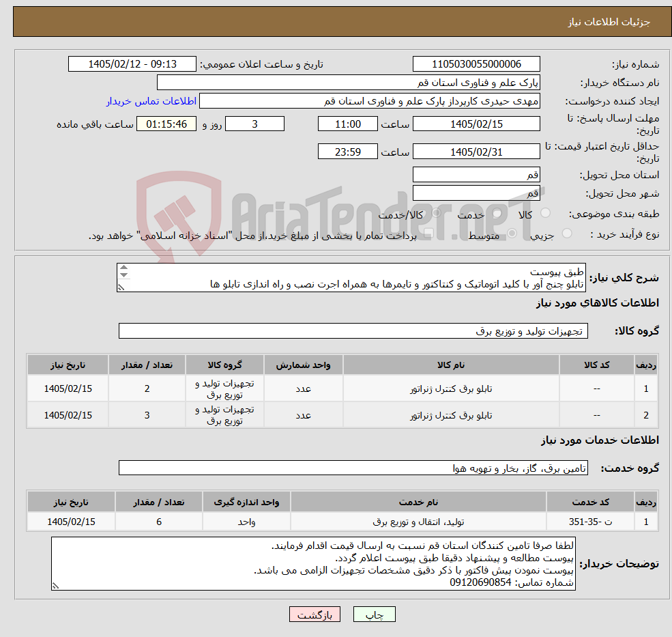The height and width of the screenshot is (637, 672).
Task: Click the جزئیات اطلاعات نیاز page title
Action: coord(609,22)
